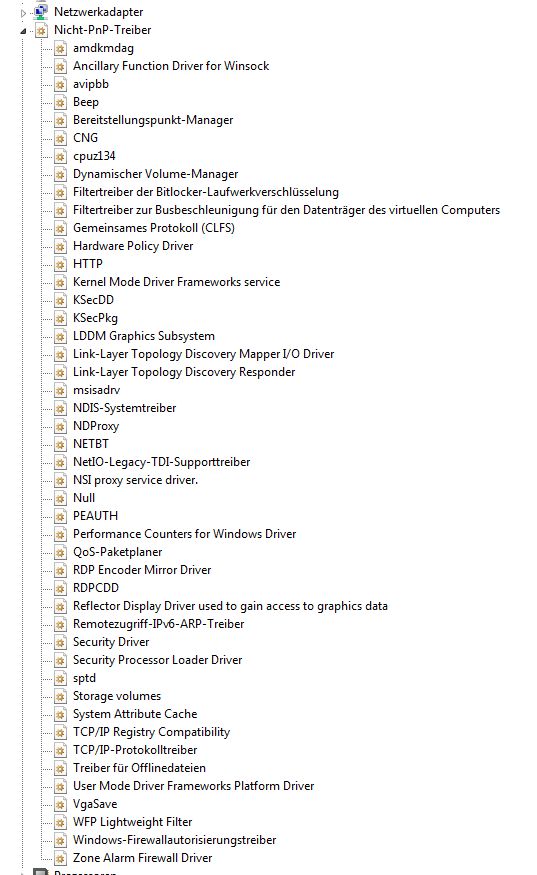Image resolution: width=537 pixels, height=875 pixels.
Task: Click the icon beside Zone Alarm Firewall Driver
Action: (60, 858)
